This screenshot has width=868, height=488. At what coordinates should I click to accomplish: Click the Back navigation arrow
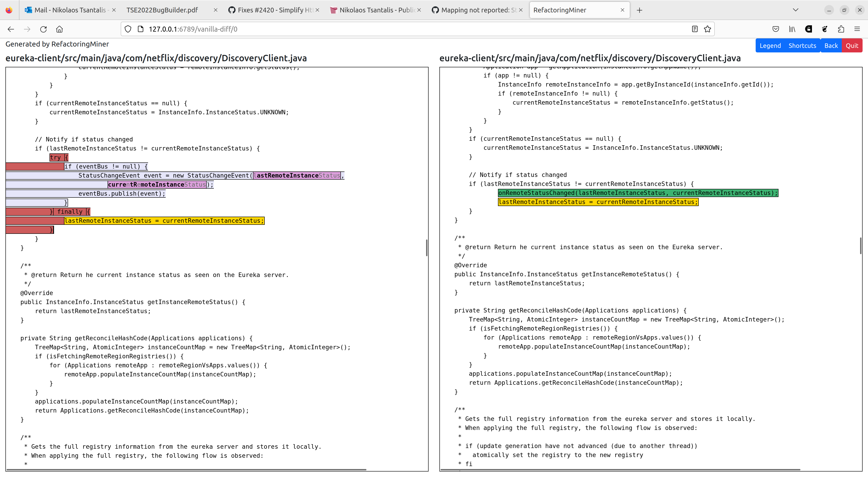point(11,29)
